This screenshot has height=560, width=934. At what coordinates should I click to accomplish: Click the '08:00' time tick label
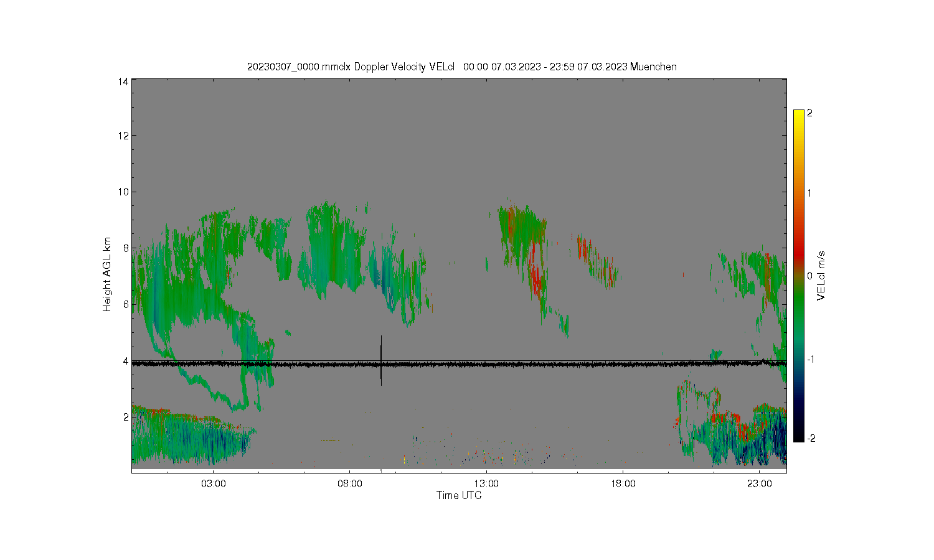click(350, 483)
